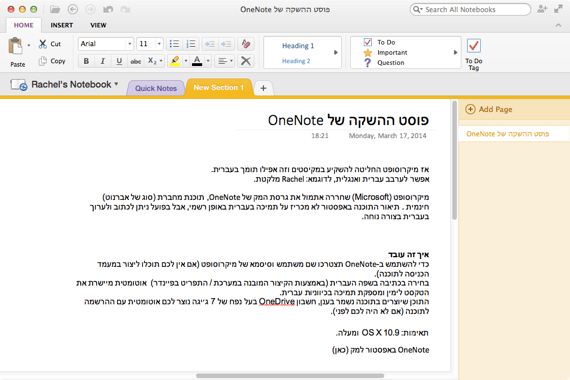This screenshot has height=380, width=570.
Task: Open notebook folder icon in title bar
Action: 55,9
